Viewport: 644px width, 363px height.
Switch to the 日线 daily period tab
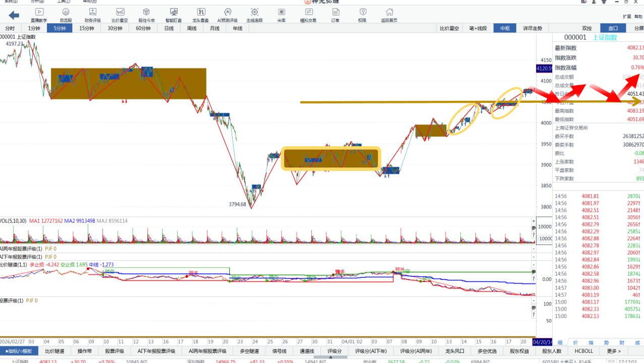pos(169,28)
